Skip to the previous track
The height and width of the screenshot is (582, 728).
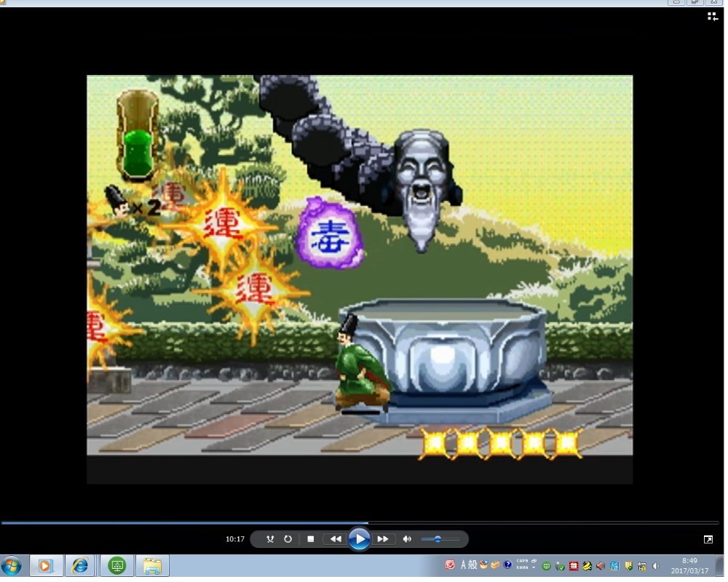335,539
